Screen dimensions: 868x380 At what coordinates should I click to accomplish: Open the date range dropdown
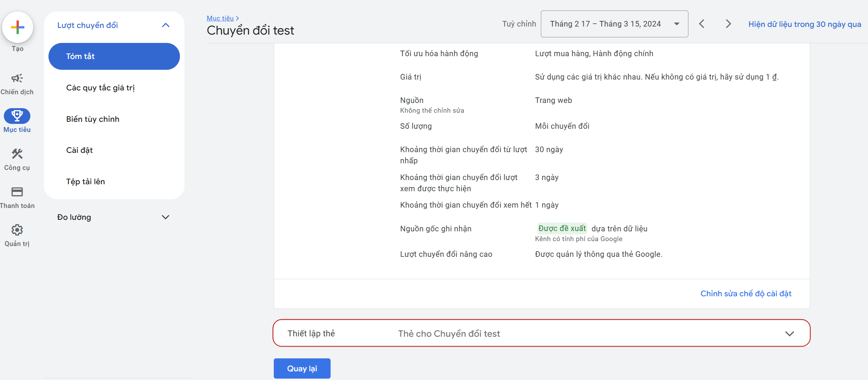coord(614,24)
